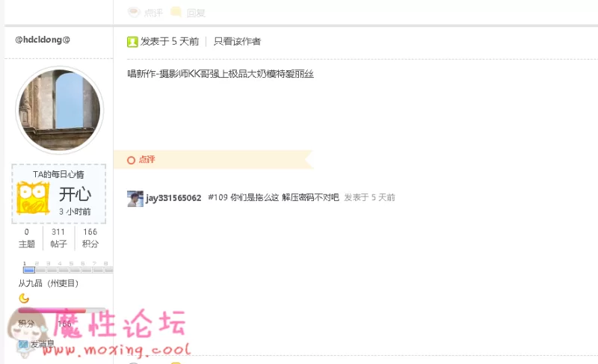
Task: Show only this author's posts (只看该作者)
Action: 237,42
